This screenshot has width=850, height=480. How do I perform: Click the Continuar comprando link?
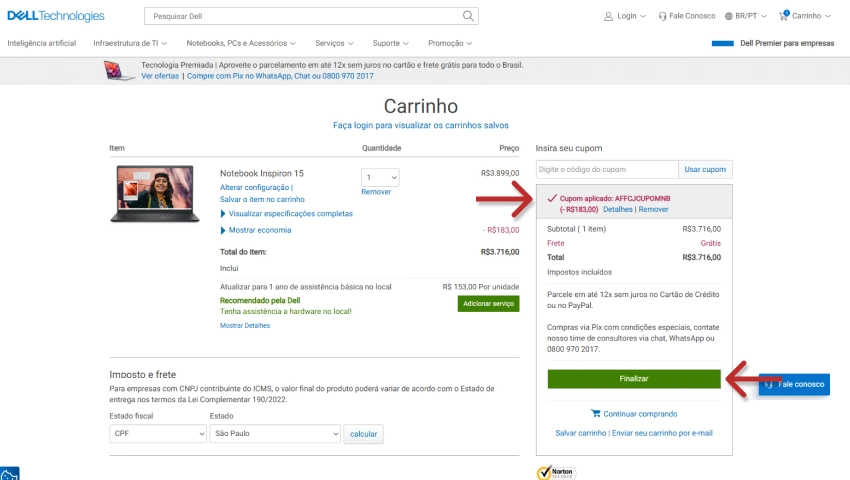click(x=640, y=414)
